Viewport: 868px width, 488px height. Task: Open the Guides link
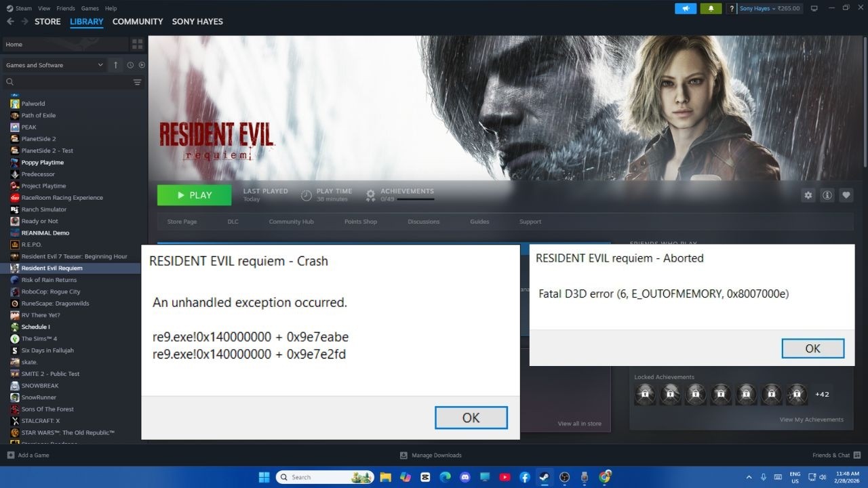coord(479,222)
